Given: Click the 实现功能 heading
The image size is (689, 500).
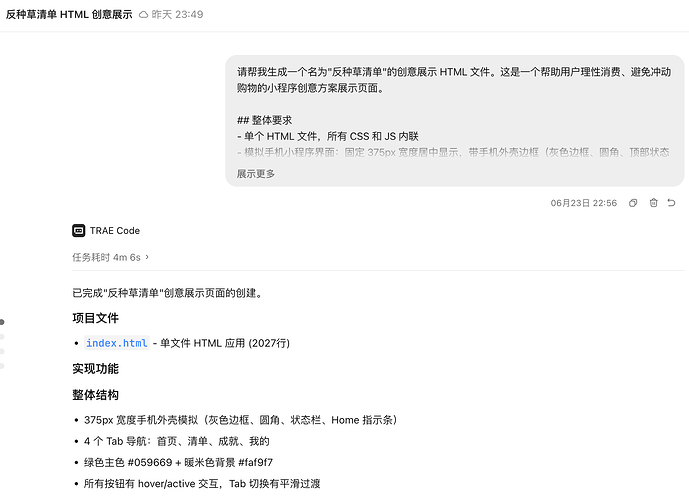Looking at the screenshot, I should click(x=95, y=369).
